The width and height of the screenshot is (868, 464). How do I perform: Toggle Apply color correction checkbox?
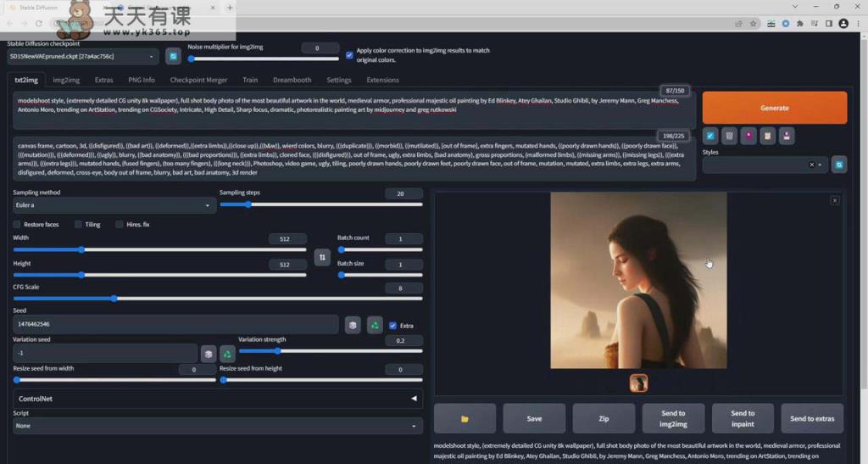point(349,55)
